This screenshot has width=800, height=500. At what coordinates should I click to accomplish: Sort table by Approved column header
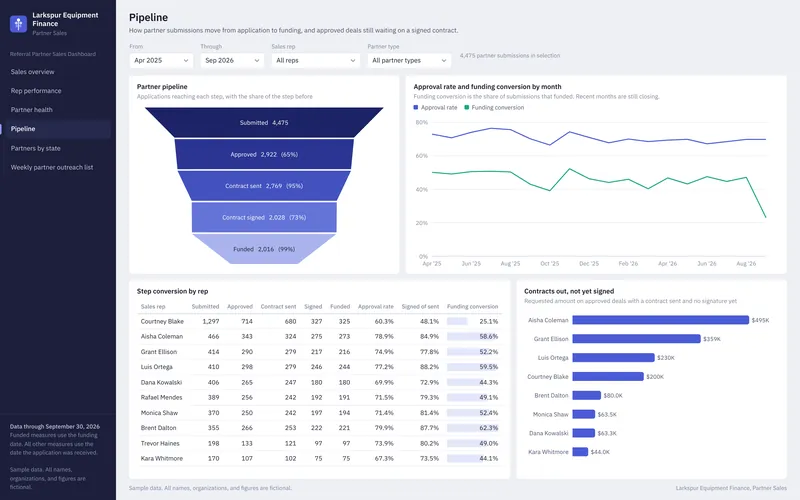[x=240, y=307]
